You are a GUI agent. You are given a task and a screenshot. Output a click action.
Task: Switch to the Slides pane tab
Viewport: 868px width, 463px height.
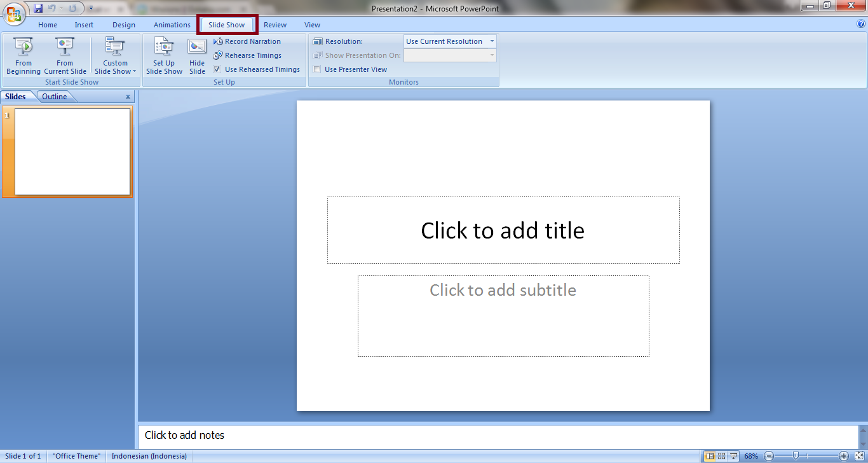point(16,97)
